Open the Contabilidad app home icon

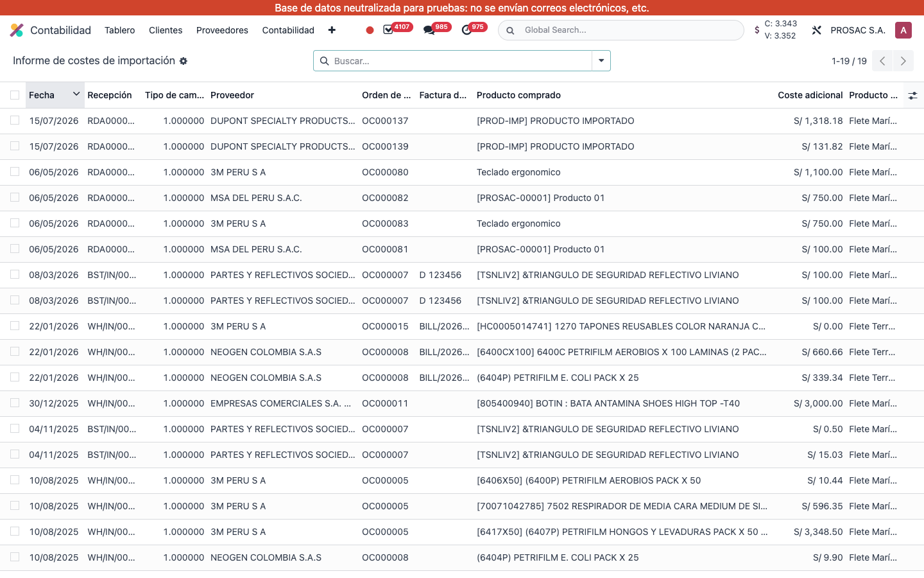coord(17,30)
